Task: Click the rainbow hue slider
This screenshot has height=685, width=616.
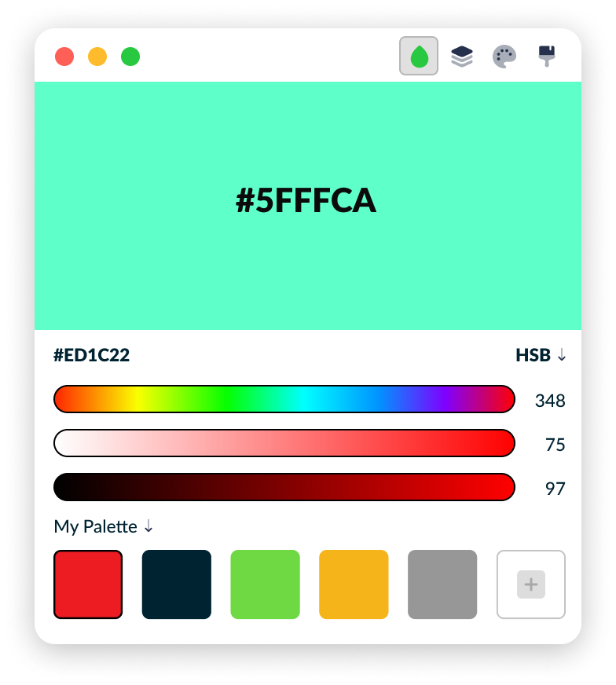Action: coord(284,399)
